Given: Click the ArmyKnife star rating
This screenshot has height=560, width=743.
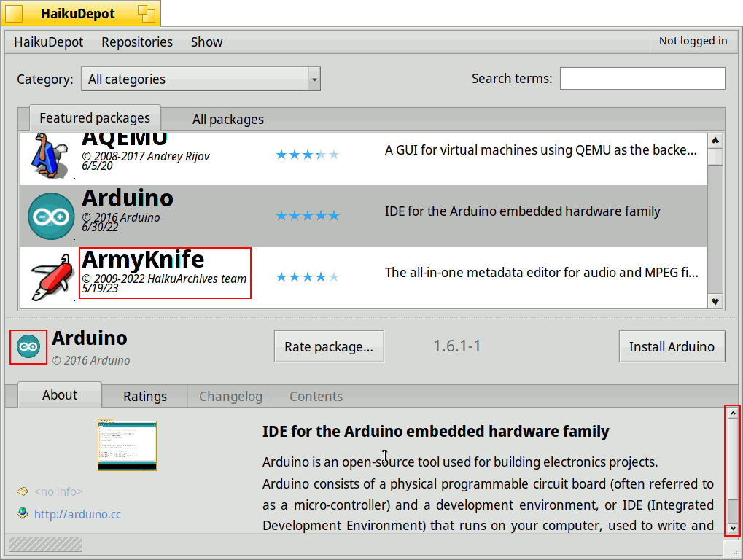Looking at the screenshot, I should (308, 277).
